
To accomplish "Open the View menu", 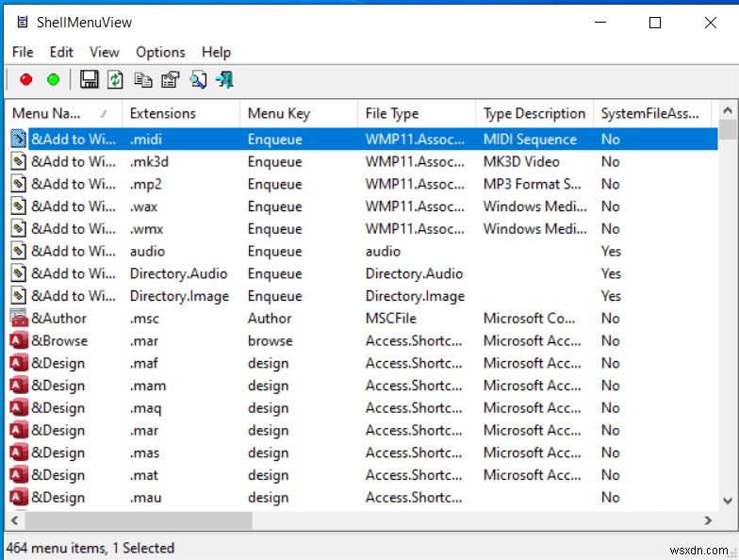I will (x=105, y=52).
